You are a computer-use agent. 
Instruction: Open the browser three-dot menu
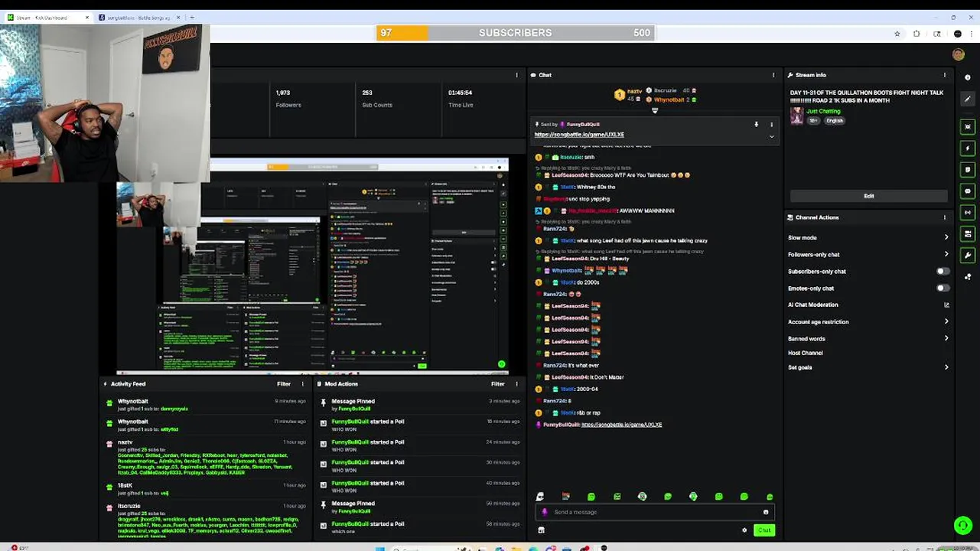[x=972, y=34]
